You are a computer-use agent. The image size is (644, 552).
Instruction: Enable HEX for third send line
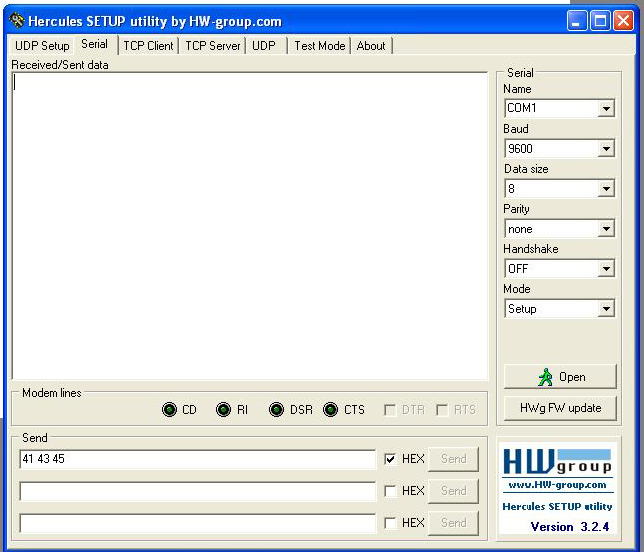pos(390,523)
